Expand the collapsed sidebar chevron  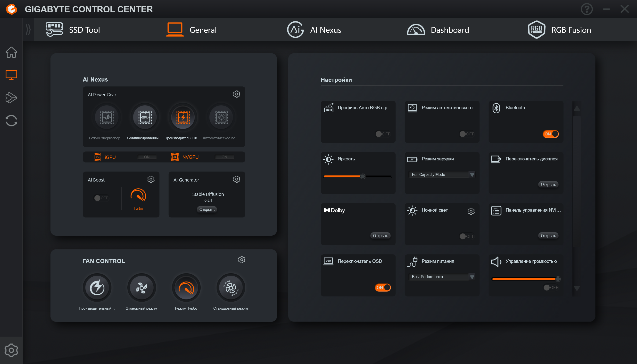click(28, 30)
